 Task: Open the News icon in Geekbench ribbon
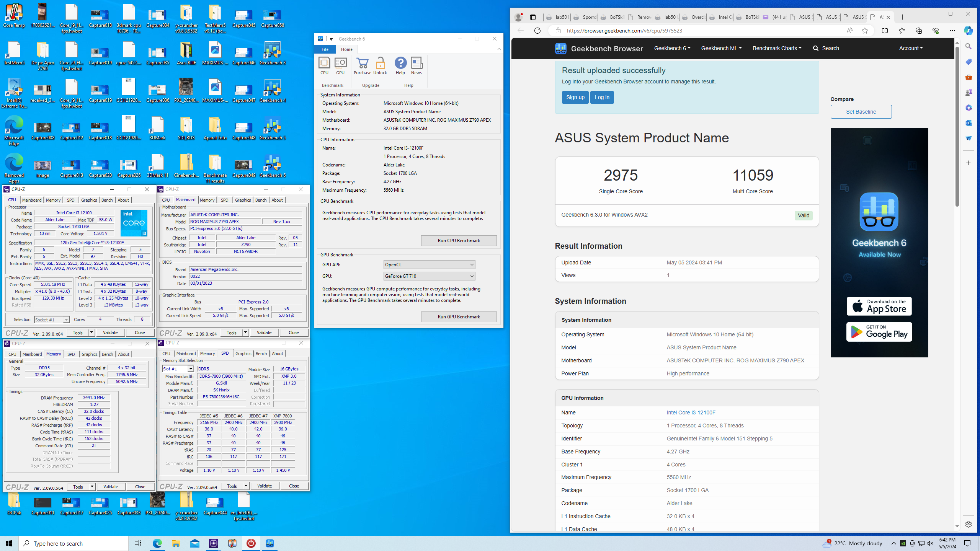pos(416,66)
